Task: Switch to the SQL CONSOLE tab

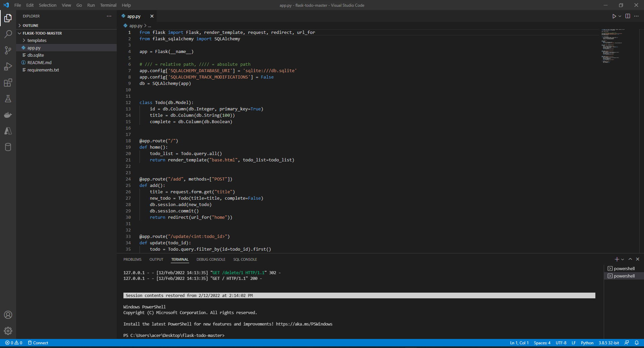Action: click(245, 259)
